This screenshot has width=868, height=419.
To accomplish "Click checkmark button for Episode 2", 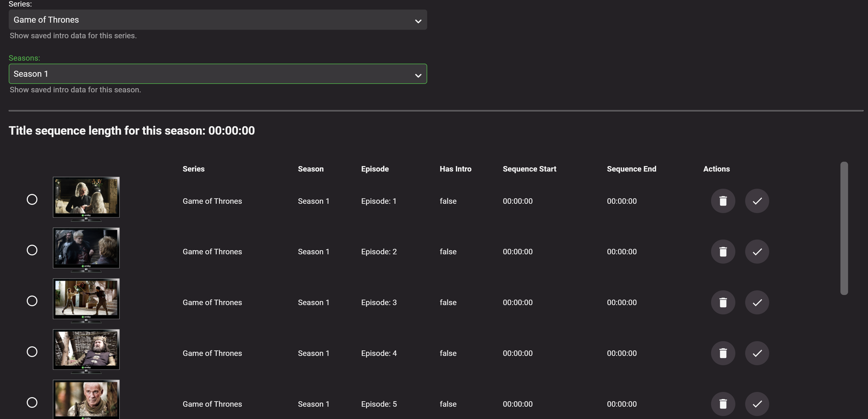I will point(757,252).
